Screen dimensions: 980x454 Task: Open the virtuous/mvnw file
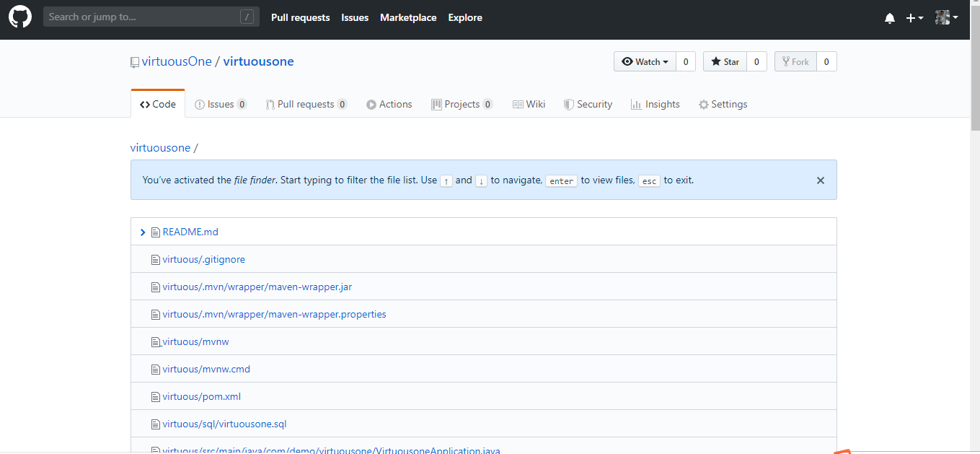[196, 341]
